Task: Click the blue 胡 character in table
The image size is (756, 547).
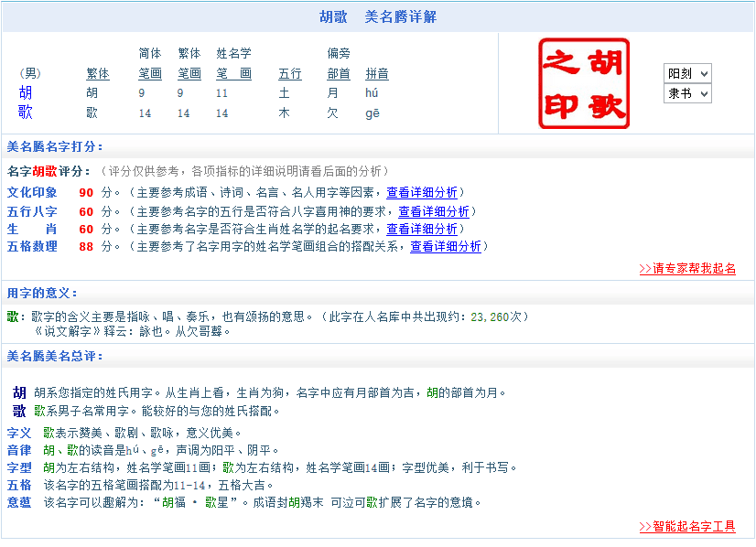Action: pyautogui.click(x=26, y=92)
